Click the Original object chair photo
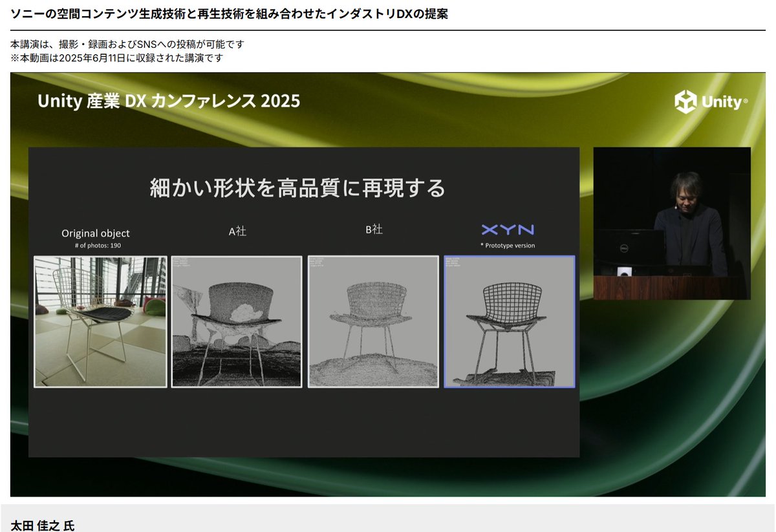The image size is (776, 532). pyautogui.click(x=100, y=321)
